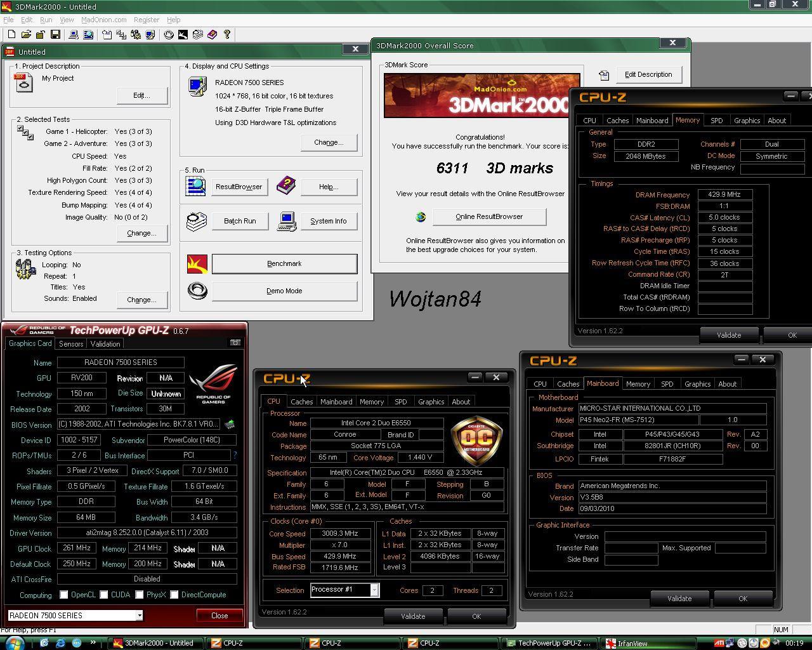Open Caches tab in the CPU-Z CPU window
Image resolution: width=812 pixels, height=650 pixels.
[302, 401]
